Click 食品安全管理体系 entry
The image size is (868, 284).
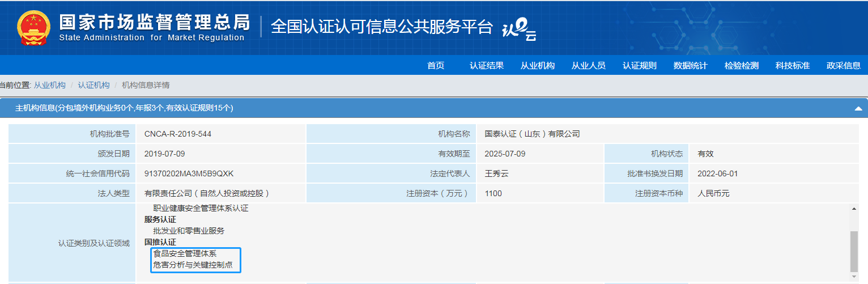pyautogui.click(x=185, y=253)
